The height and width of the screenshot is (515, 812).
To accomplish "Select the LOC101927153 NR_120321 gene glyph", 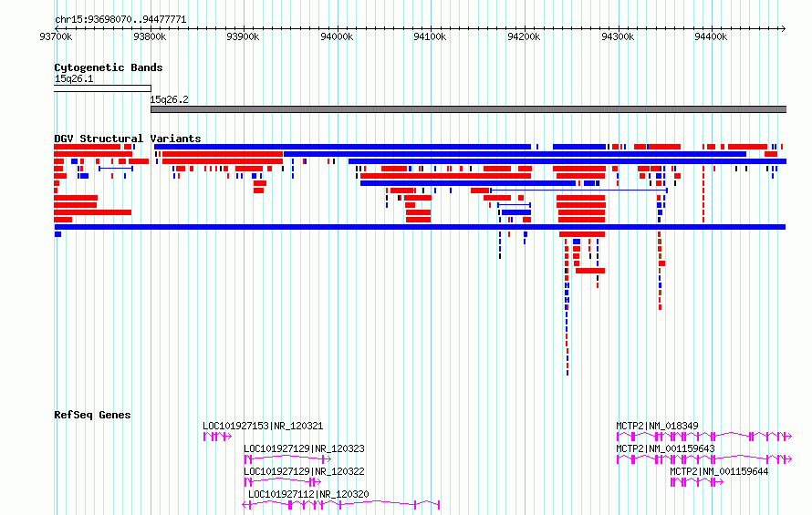I will (x=217, y=437).
